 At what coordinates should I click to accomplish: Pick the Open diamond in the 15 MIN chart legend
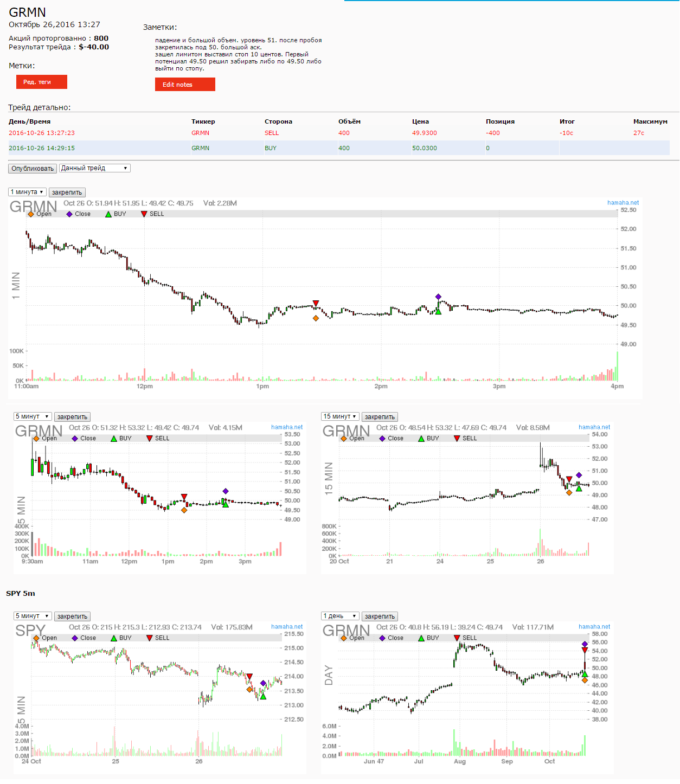344,439
